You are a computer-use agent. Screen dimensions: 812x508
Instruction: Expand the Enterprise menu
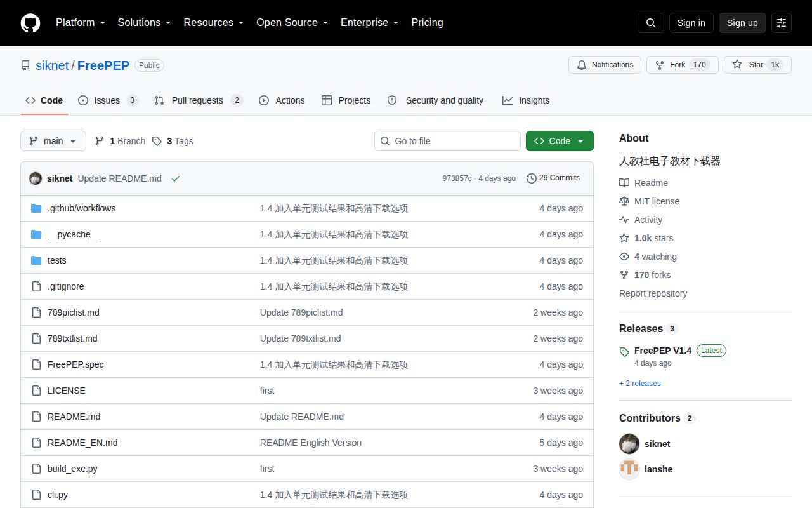tap(370, 22)
